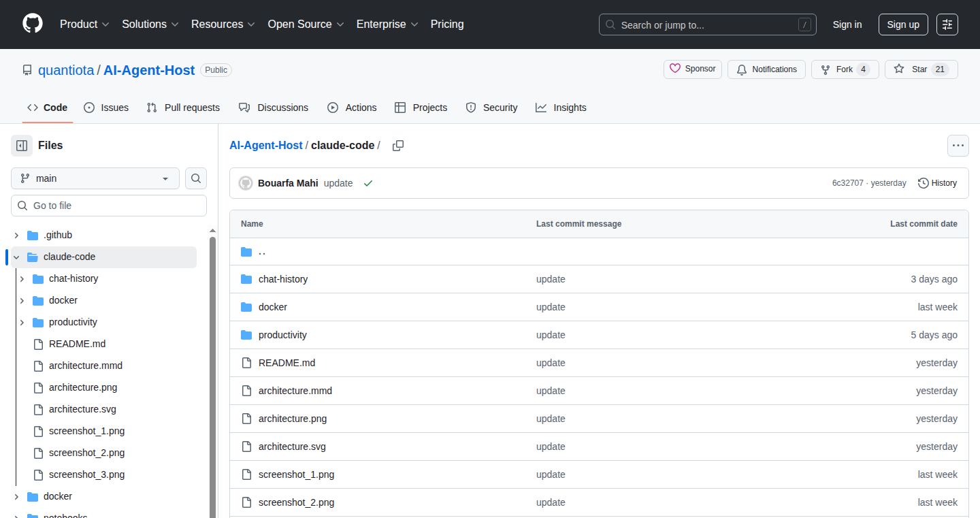
Task: Open the Resources menu
Action: coord(223,24)
